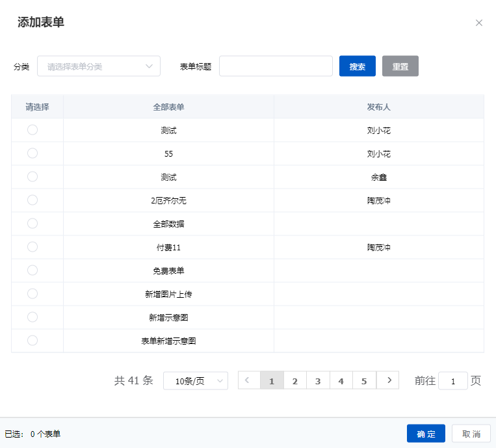Go to next page using right arrow
496x448 pixels.
coord(388,380)
